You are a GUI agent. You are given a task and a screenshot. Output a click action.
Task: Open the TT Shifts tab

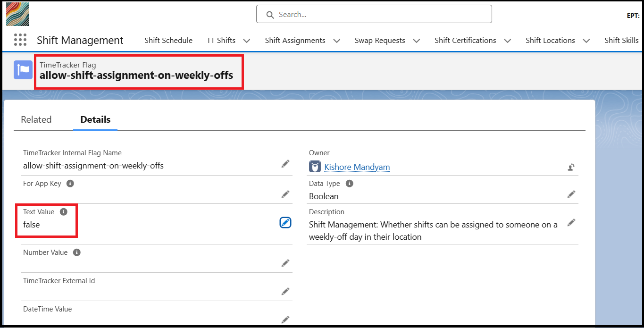click(x=221, y=40)
